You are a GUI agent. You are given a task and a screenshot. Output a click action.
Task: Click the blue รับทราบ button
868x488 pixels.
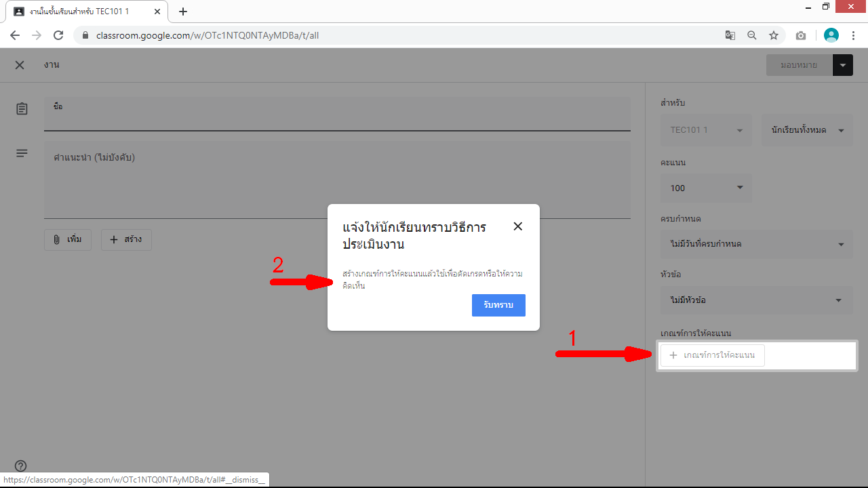(x=498, y=305)
